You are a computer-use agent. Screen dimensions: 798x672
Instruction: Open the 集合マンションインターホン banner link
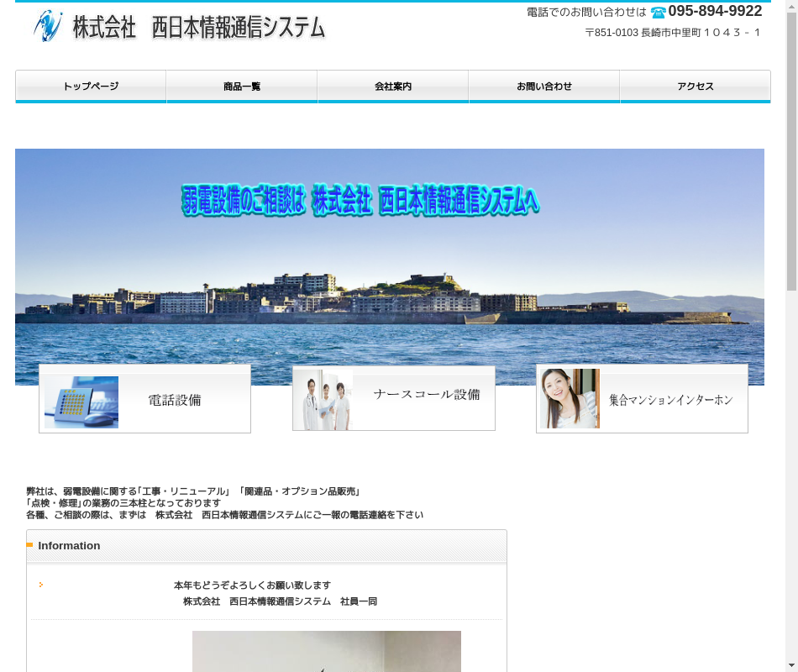point(671,401)
